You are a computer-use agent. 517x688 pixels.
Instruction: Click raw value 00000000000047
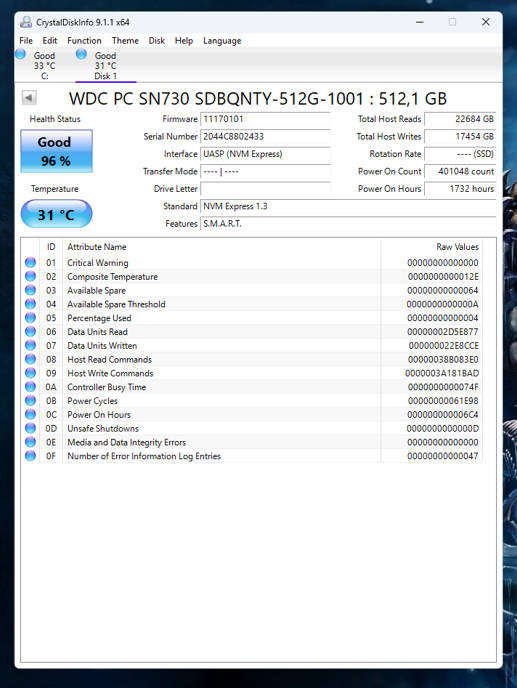pos(442,456)
